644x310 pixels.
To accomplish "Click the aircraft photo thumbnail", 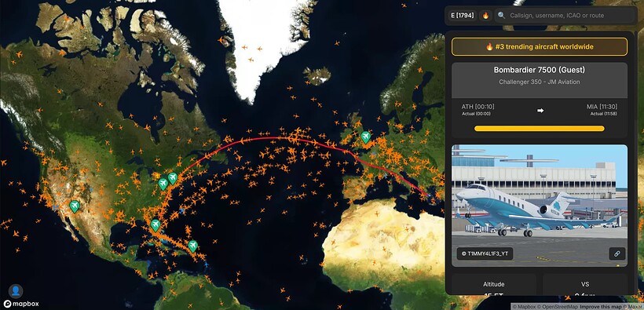I will tap(540, 206).
